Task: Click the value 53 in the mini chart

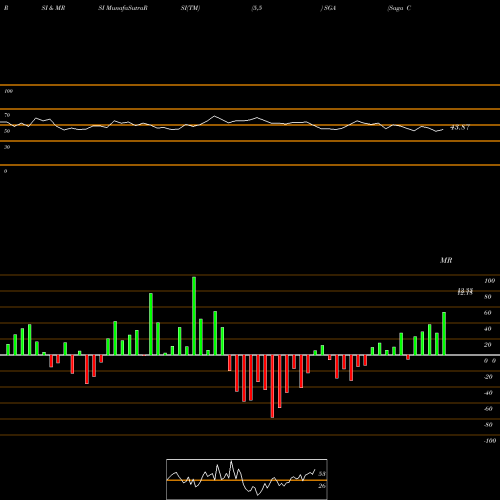Action: (322, 474)
